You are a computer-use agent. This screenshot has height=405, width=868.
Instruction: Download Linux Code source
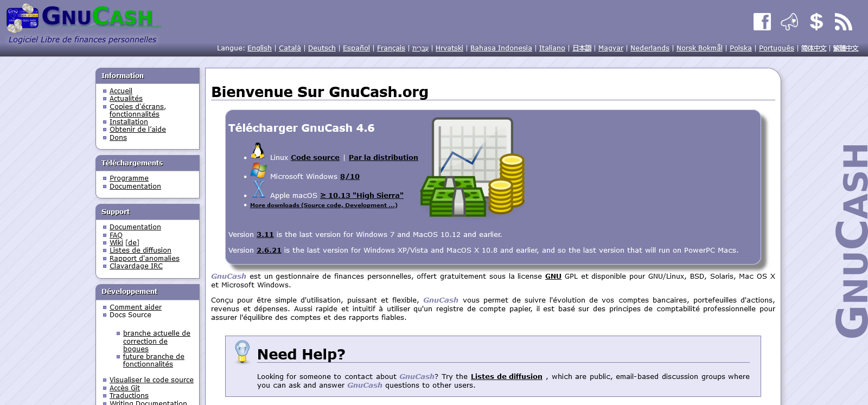tap(315, 158)
